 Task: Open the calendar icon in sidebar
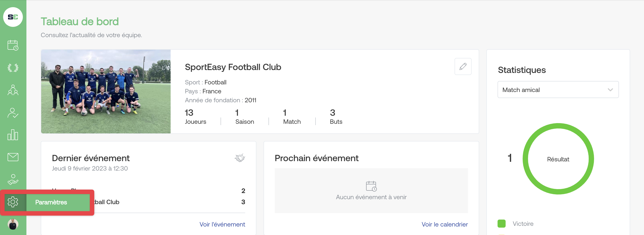(x=13, y=45)
